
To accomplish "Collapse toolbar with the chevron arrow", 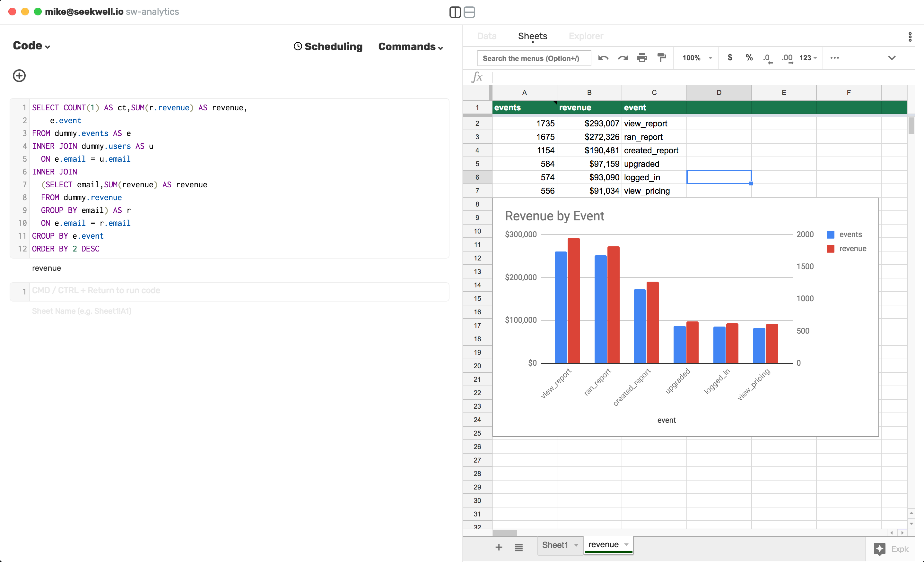I will [892, 58].
